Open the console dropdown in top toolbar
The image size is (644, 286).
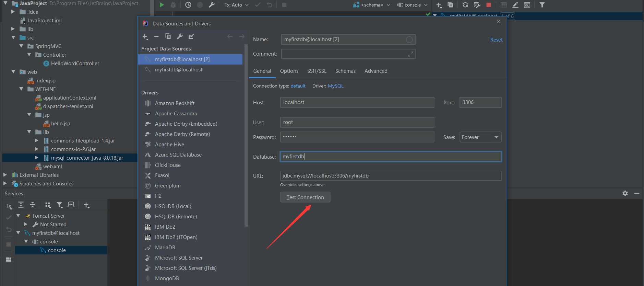[412, 5]
